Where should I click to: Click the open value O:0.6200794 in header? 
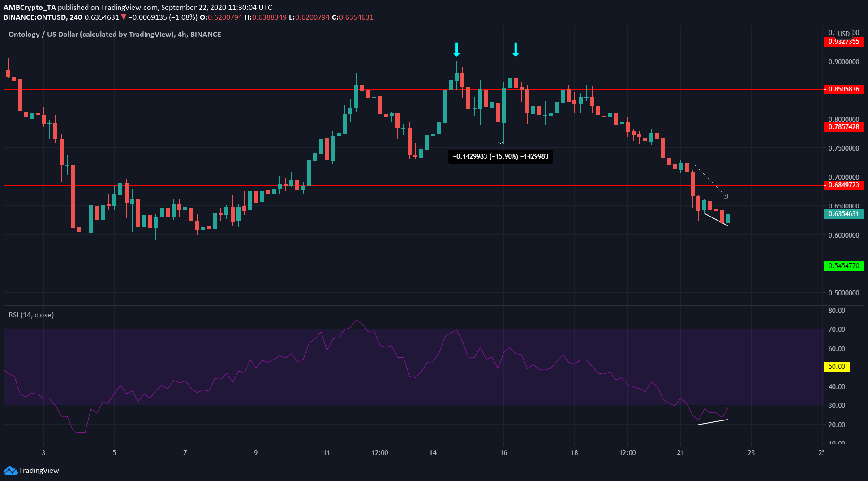tap(221, 17)
